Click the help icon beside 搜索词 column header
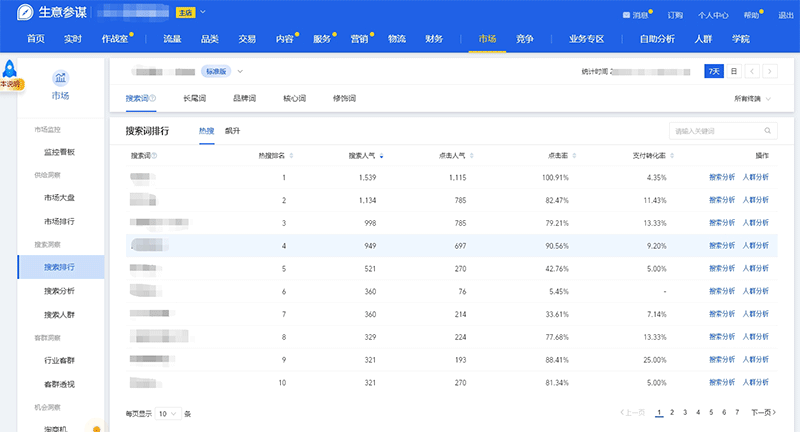This screenshot has height=432, width=800. [154, 156]
